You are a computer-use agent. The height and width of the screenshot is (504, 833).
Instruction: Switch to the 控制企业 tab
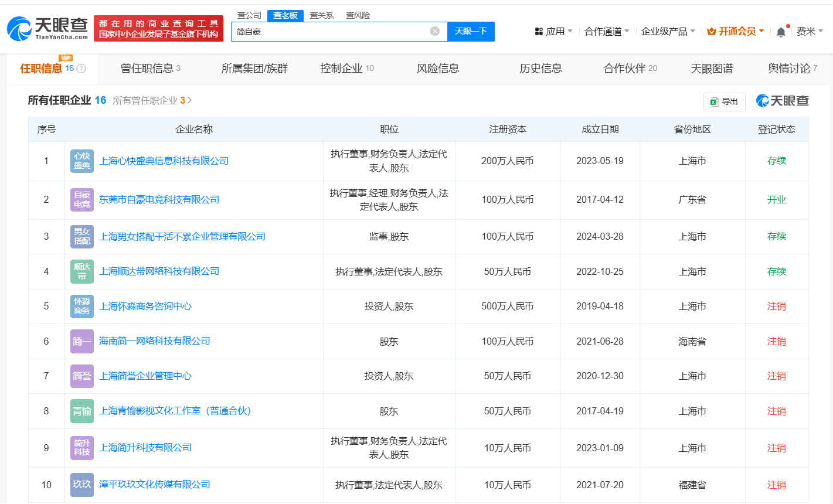pyautogui.click(x=346, y=69)
